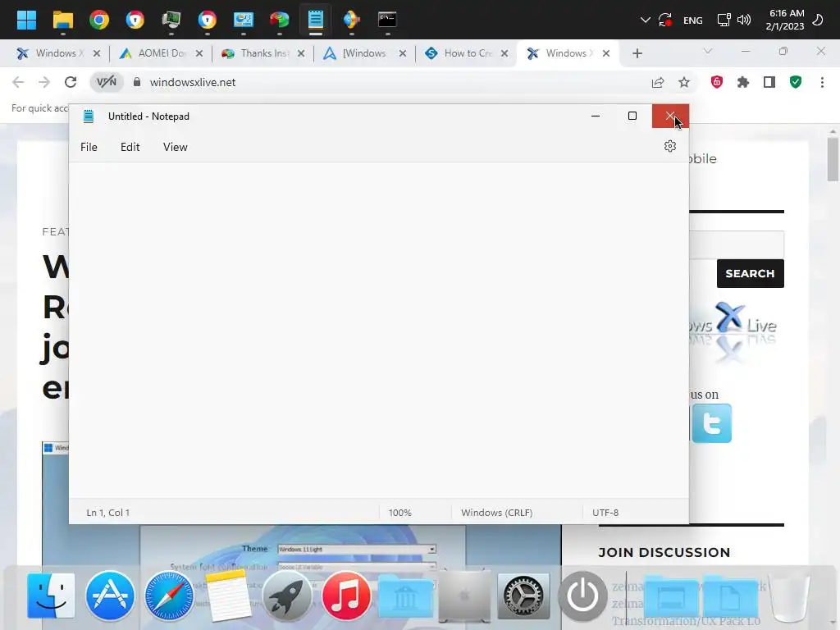Screen dimensions: 840x630
Task: Close the Thanks Inst browser tab
Action: (x=300, y=53)
